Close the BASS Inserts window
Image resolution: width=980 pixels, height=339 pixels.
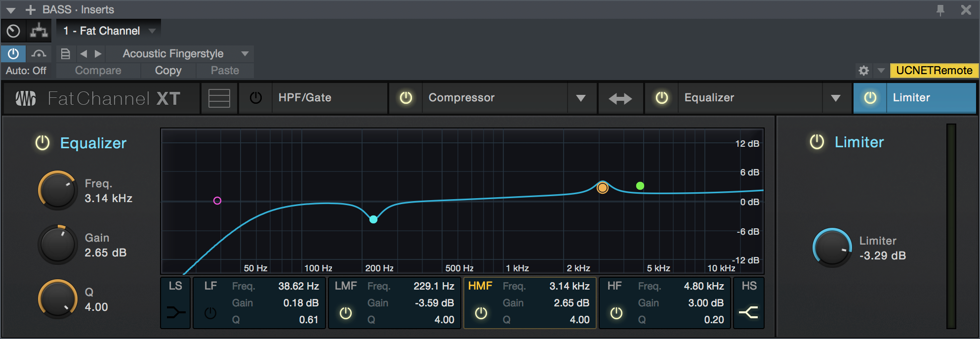(x=966, y=10)
